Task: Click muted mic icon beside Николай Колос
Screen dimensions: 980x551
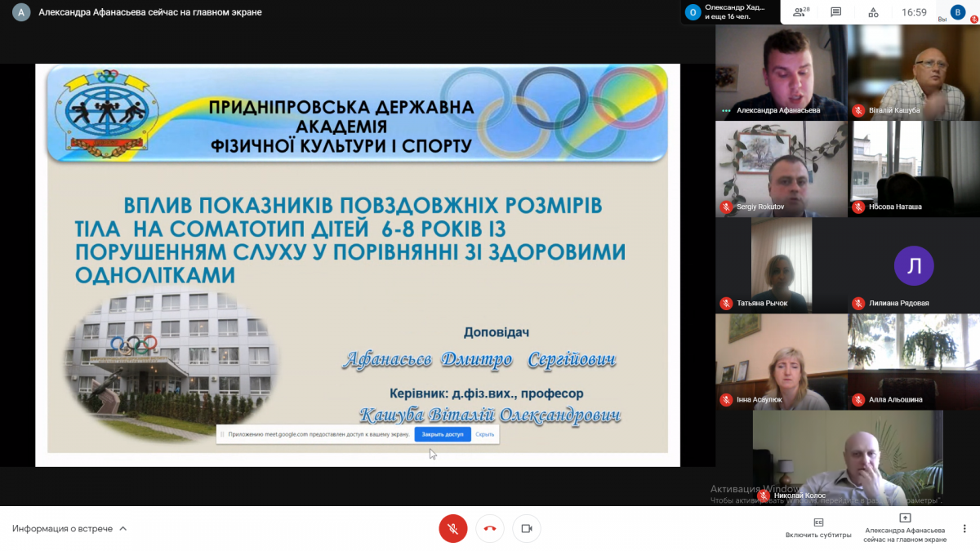Action: coord(764,495)
